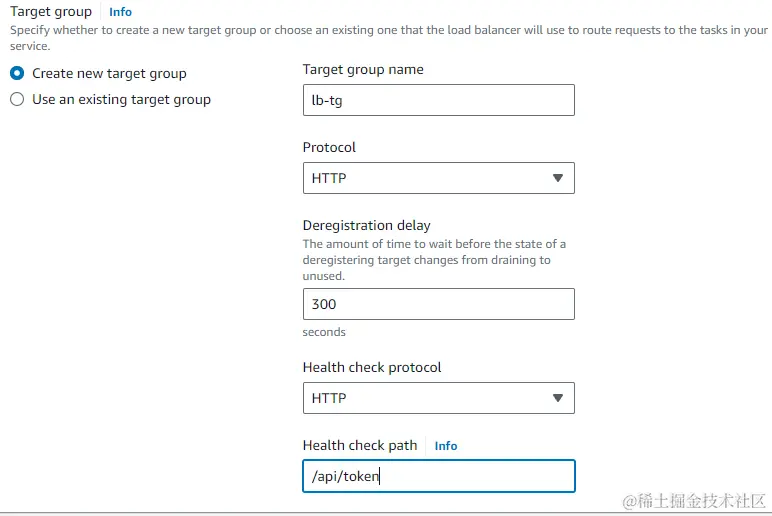
Task: Click the Target group name label
Action: (363, 69)
